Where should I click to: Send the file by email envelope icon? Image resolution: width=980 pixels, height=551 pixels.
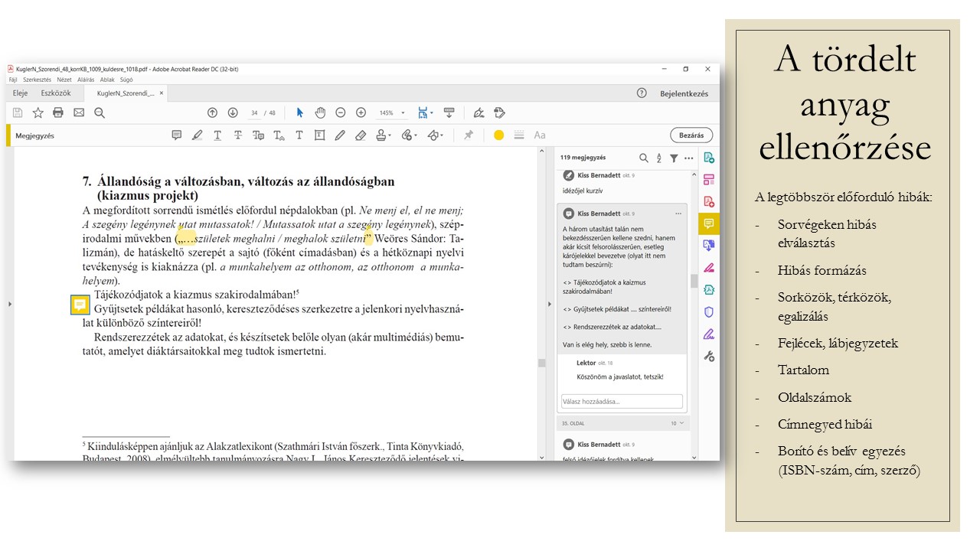[x=79, y=112]
